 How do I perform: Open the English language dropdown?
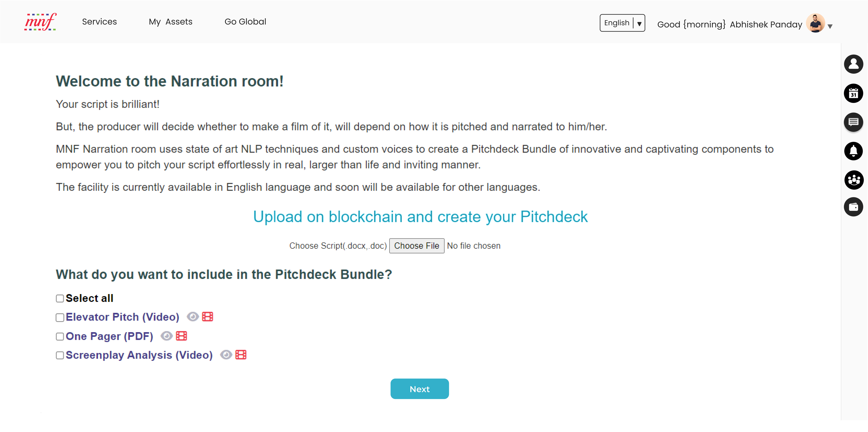pos(622,23)
